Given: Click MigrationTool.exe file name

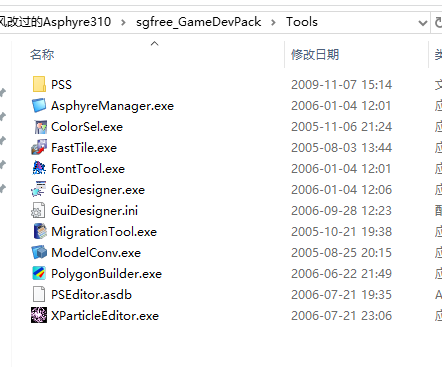Looking at the screenshot, I should coord(104,232).
